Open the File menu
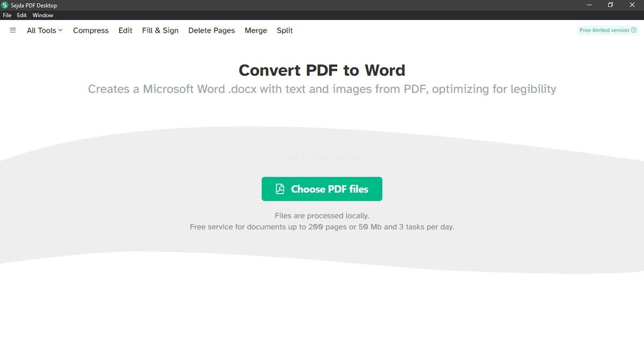Image resolution: width=644 pixels, height=338 pixels. coord(7,16)
